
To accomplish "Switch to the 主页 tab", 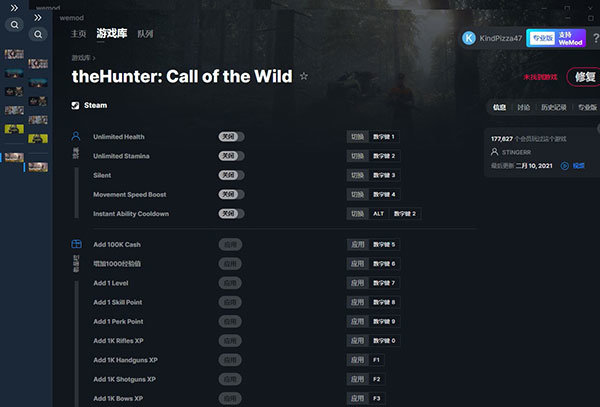I will point(79,33).
